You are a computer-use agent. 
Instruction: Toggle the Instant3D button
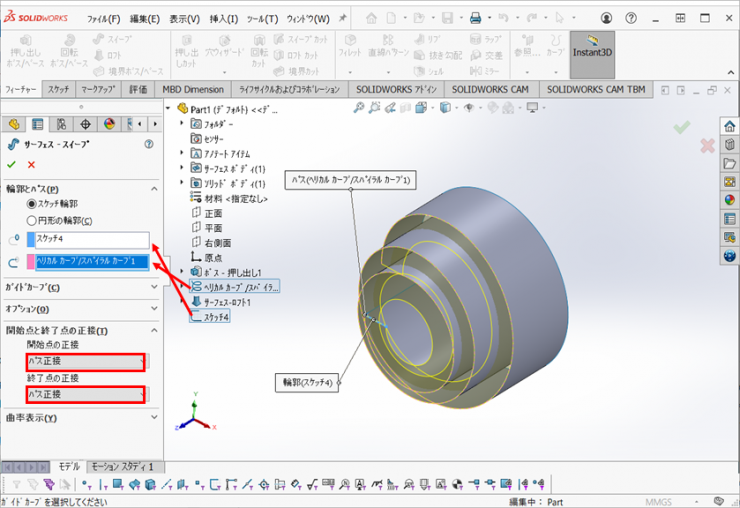[592, 46]
